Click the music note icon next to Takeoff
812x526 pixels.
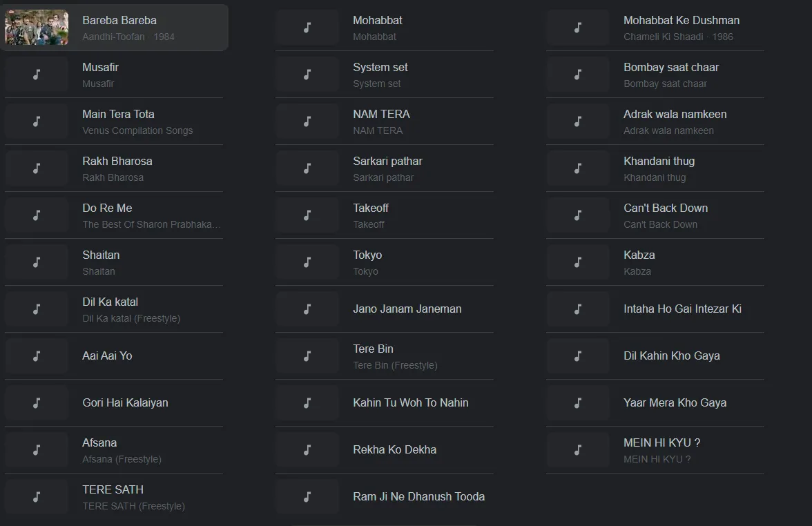307,215
